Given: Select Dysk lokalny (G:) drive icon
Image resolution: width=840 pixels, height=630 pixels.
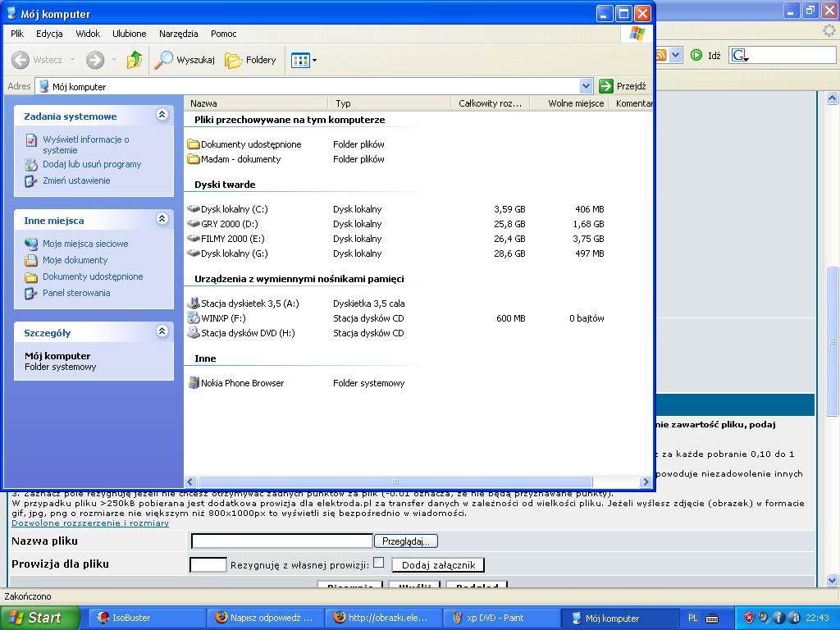Looking at the screenshot, I should click(x=194, y=253).
